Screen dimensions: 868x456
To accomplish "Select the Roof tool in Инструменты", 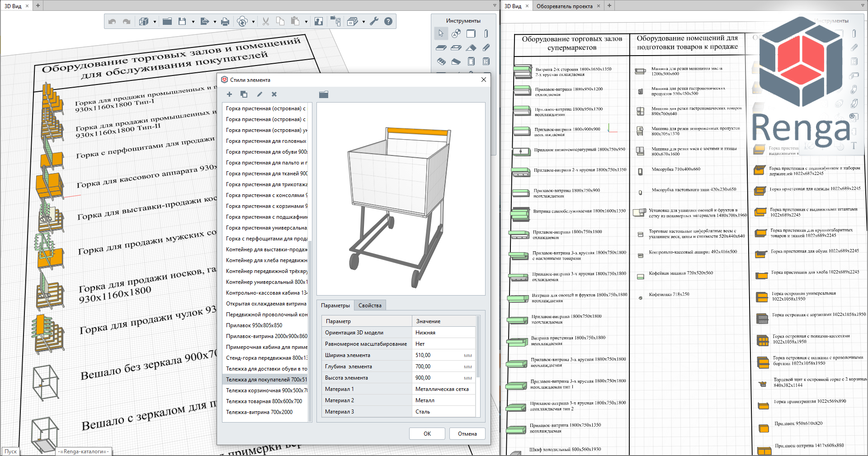I will (x=471, y=47).
